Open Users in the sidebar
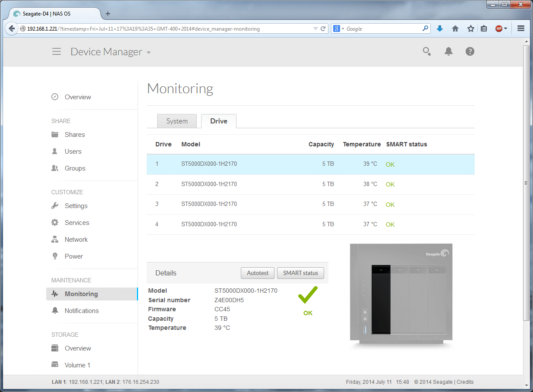Screen dimensions: 533x392 73,152
